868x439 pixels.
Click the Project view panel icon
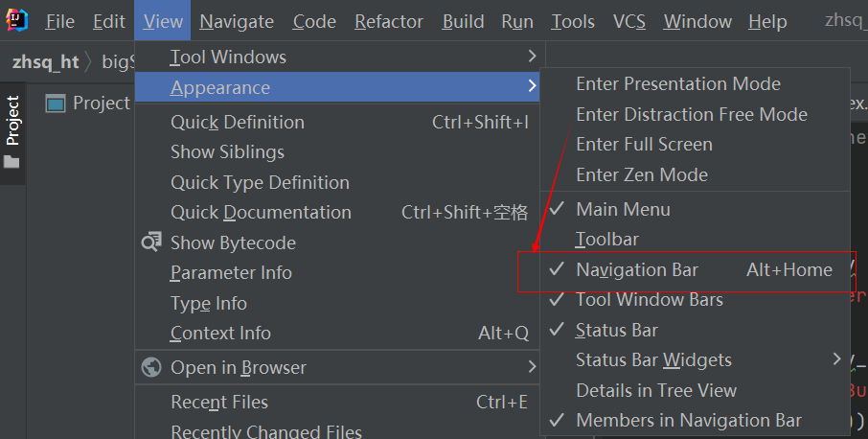pos(56,104)
